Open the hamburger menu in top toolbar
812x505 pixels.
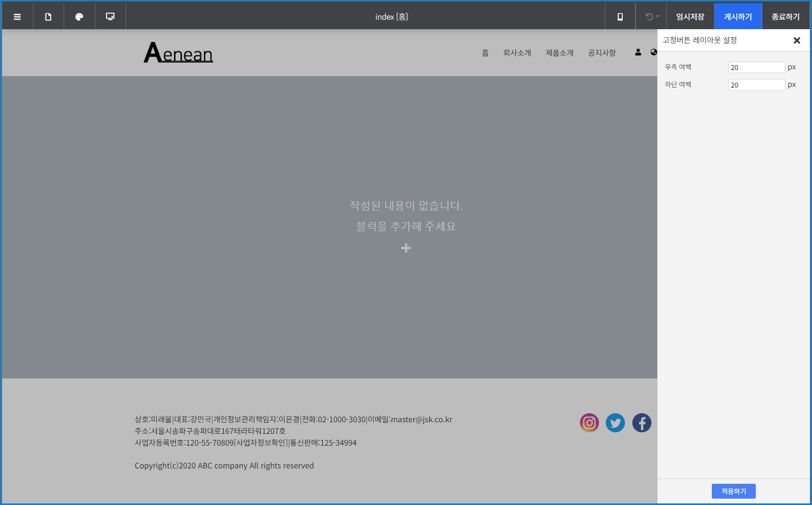coord(17,17)
